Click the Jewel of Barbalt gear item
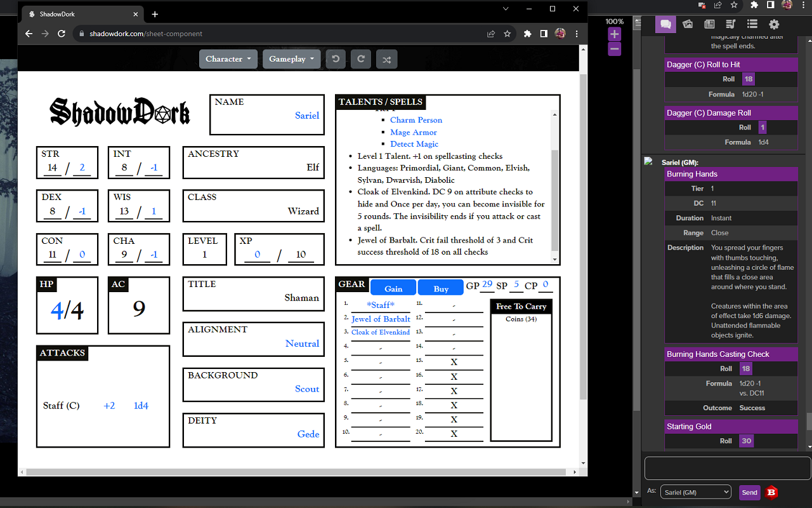This screenshot has height=508, width=812. pyautogui.click(x=381, y=319)
